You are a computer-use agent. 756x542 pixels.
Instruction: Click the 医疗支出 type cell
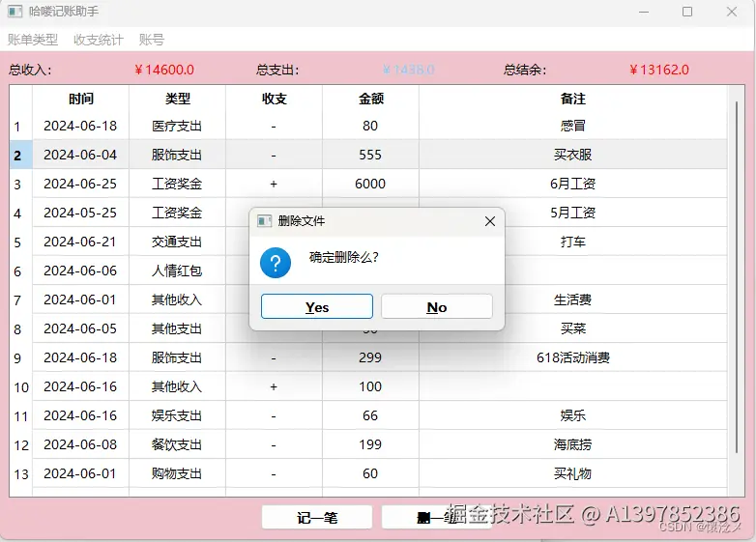pos(178,126)
